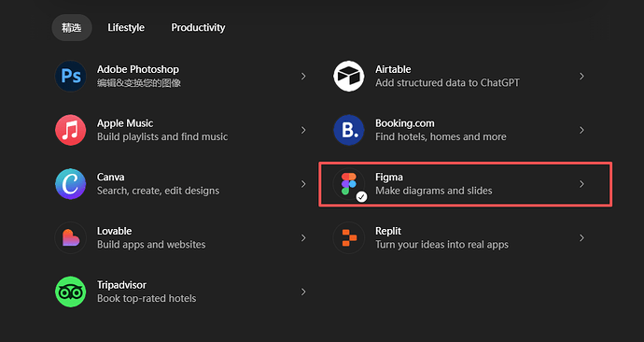Select the Canva logo icon
The image size is (644, 342).
click(x=71, y=184)
